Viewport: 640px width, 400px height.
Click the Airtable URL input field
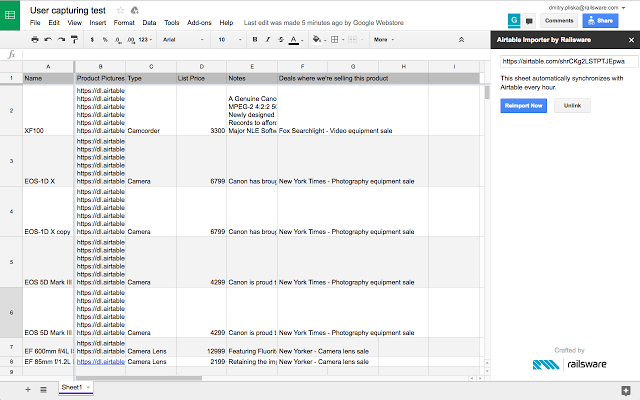pyautogui.click(x=569, y=61)
